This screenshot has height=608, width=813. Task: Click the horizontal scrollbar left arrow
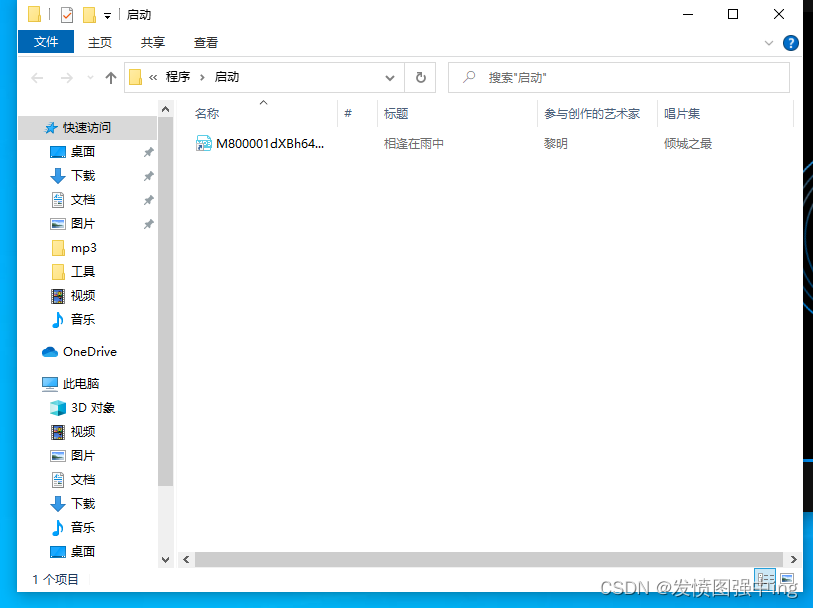point(186,559)
